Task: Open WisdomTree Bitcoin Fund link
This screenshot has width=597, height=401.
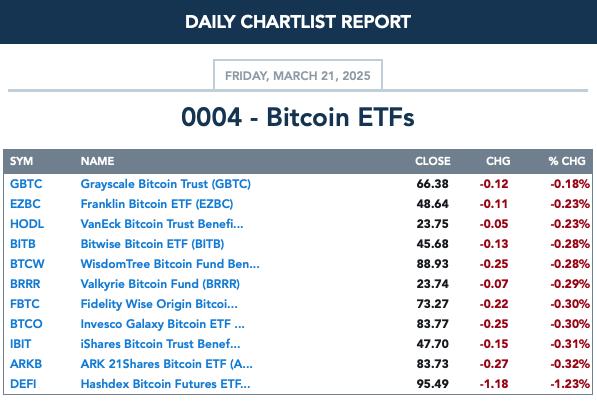Action: coord(170,264)
